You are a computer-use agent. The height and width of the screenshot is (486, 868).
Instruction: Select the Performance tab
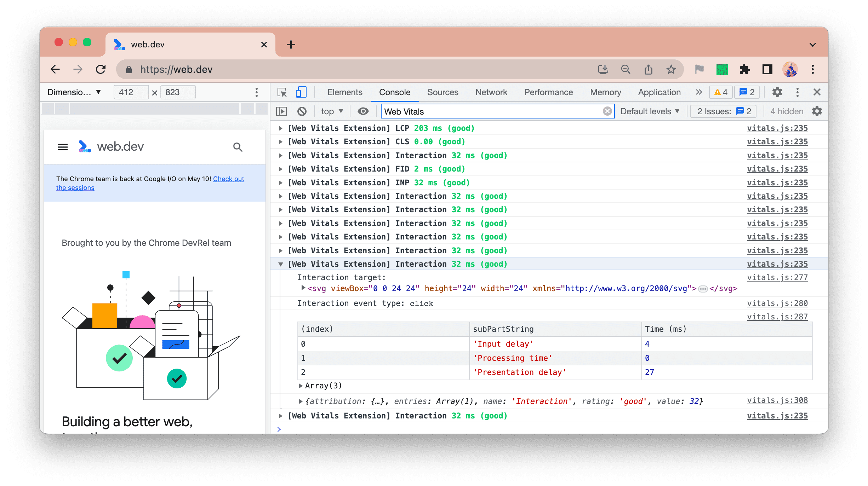(548, 92)
